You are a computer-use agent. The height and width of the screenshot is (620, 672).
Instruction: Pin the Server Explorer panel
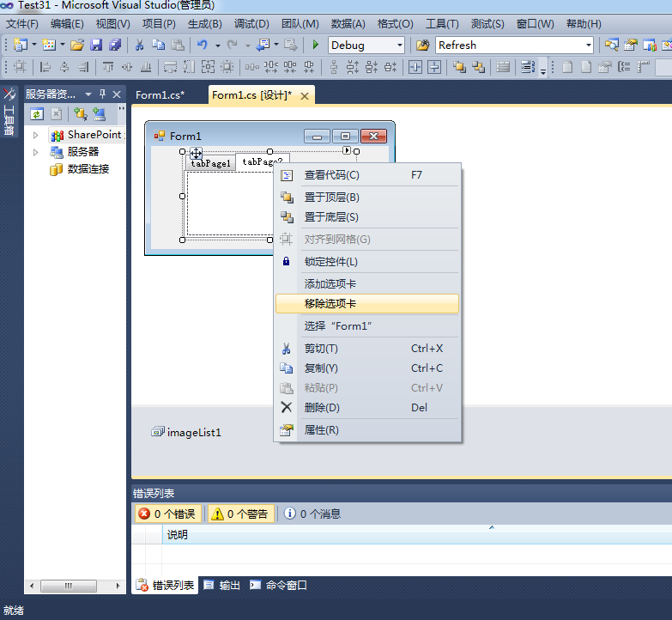[102, 94]
